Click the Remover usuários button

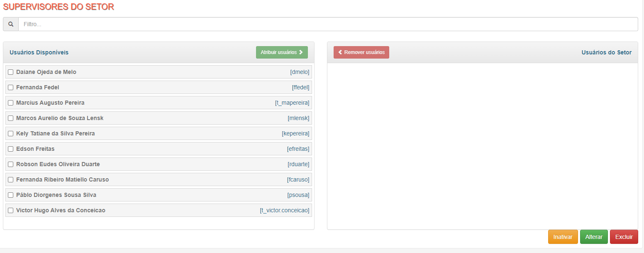tap(361, 52)
